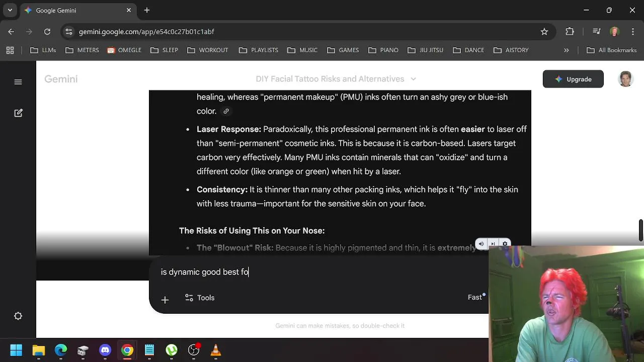Click the address bar URL
Viewport: 644px width, 362px height.
pos(146,32)
